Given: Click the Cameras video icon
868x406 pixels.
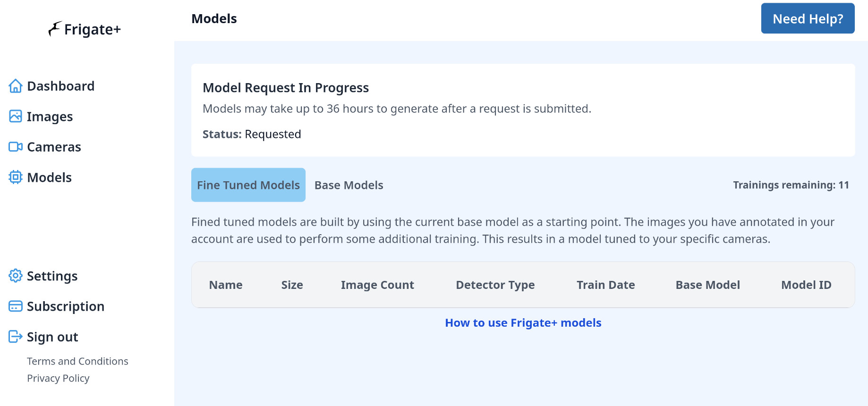Looking at the screenshot, I should [x=16, y=147].
